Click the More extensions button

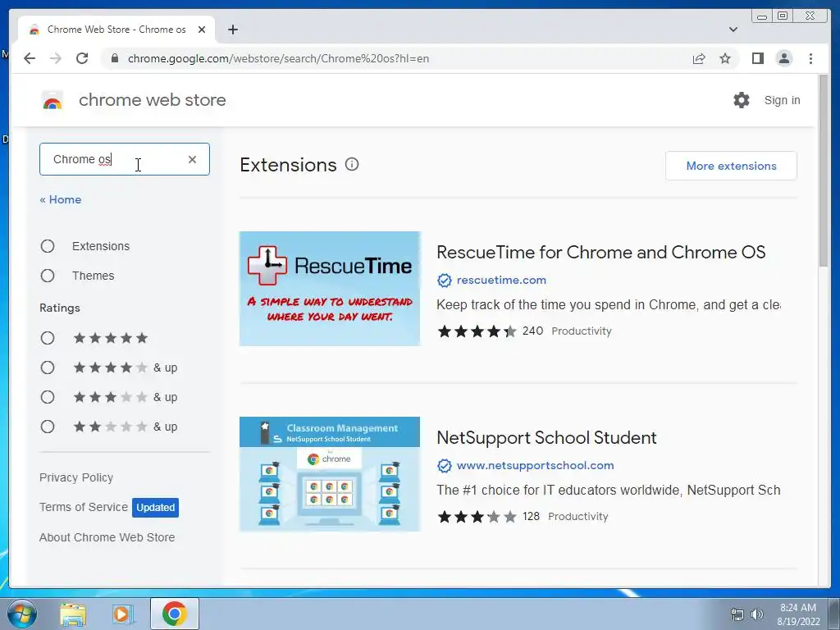(731, 166)
